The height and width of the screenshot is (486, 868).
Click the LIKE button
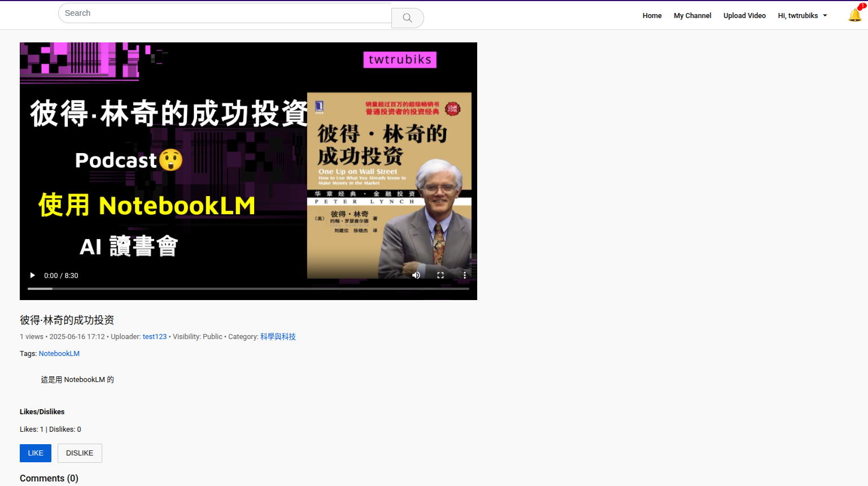pos(36,453)
